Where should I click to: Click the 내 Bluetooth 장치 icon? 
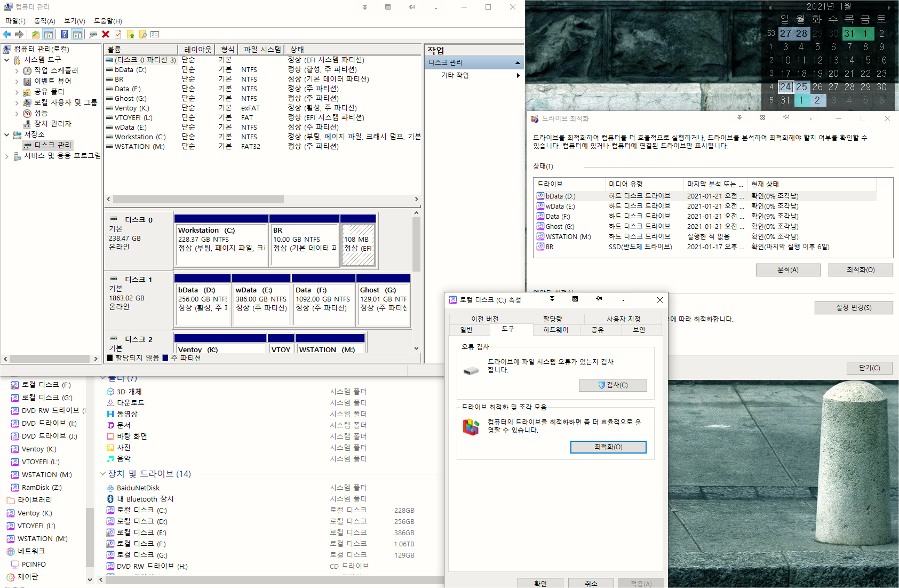[110, 499]
